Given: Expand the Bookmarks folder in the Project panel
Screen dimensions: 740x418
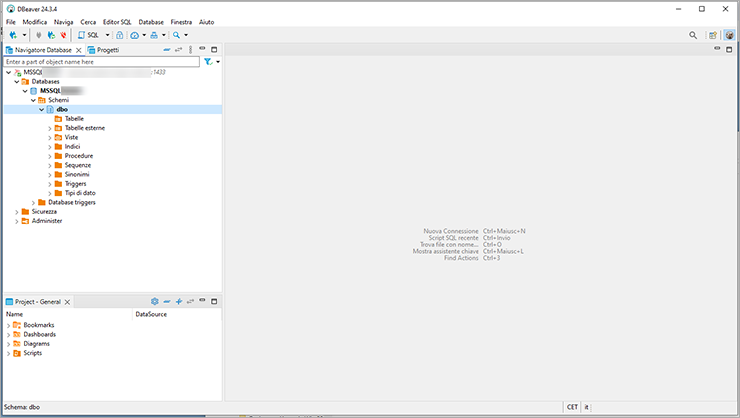Looking at the screenshot, I should tap(8, 325).
